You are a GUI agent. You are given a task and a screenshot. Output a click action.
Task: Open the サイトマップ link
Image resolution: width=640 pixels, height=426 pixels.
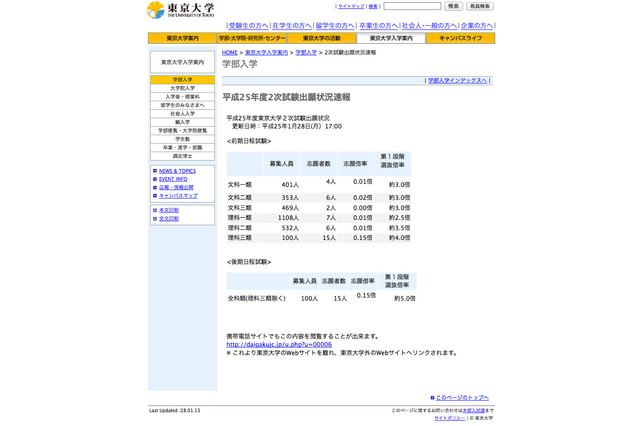coord(351,7)
